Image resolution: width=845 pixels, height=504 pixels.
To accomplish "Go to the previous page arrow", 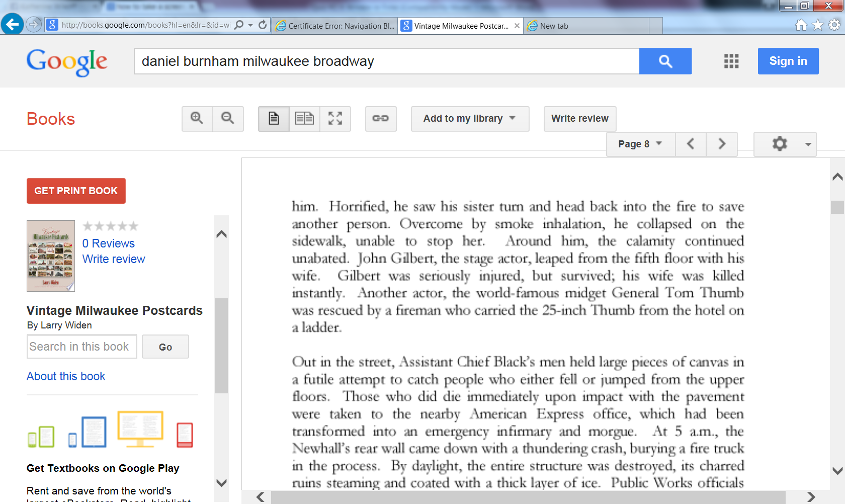I will (691, 144).
